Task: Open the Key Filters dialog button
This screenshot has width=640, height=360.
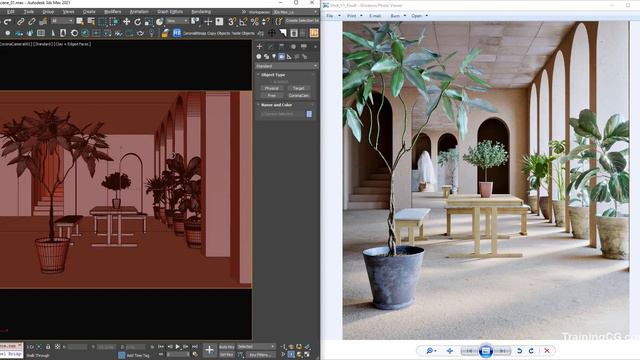Action: (x=260, y=355)
